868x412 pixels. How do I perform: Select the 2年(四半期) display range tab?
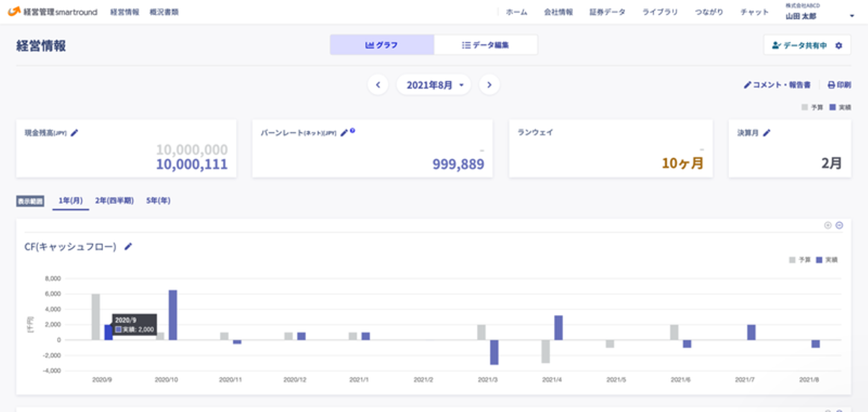tap(115, 201)
